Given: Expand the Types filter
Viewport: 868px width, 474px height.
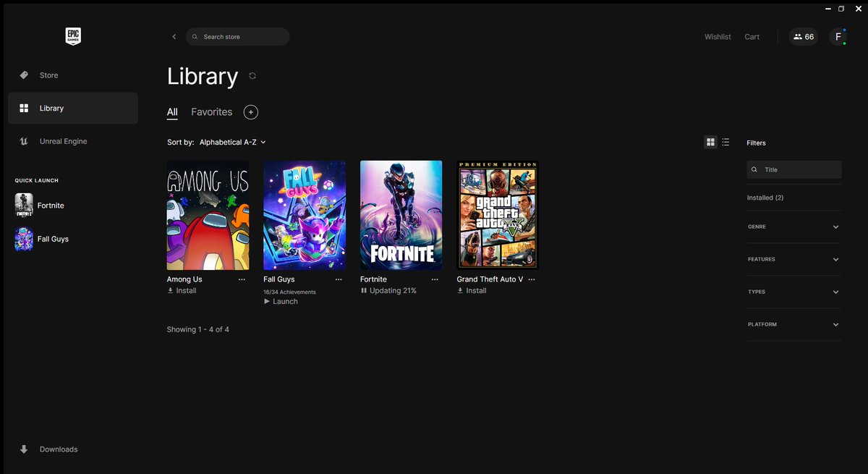Looking at the screenshot, I should point(794,292).
